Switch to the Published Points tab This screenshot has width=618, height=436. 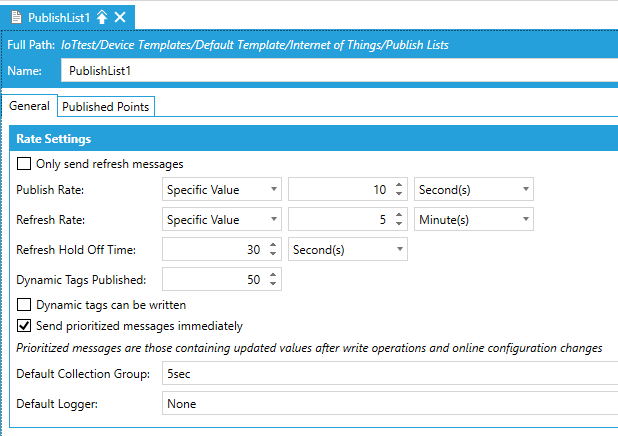tap(106, 107)
